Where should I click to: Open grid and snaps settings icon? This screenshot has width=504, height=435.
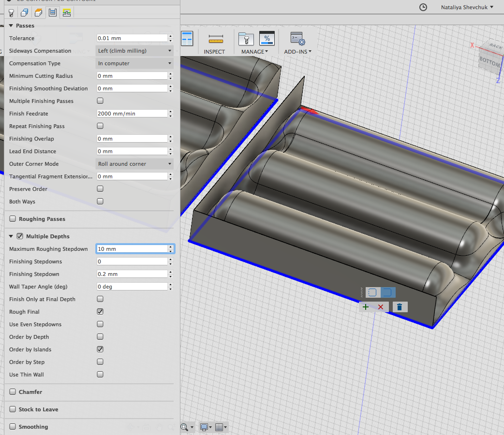tap(219, 427)
